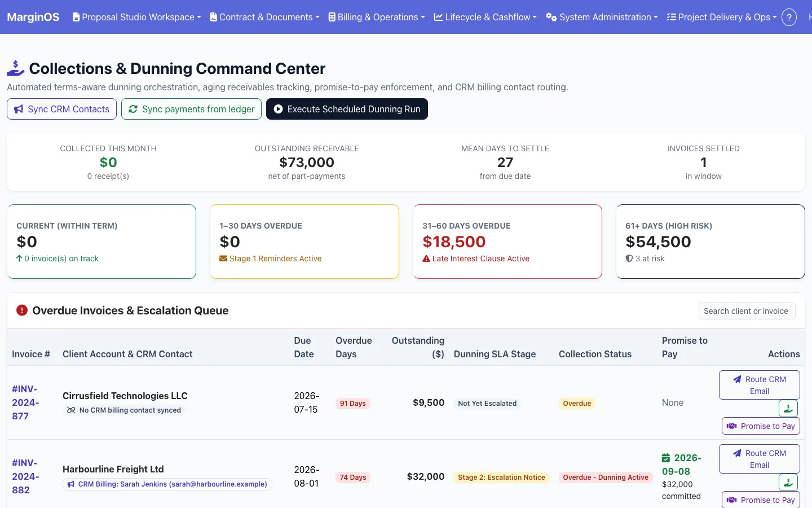Route CRM Email for Cirrusfield Technologies
Image resolution: width=812 pixels, height=508 pixels.
pyautogui.click(x=759, y=385)
